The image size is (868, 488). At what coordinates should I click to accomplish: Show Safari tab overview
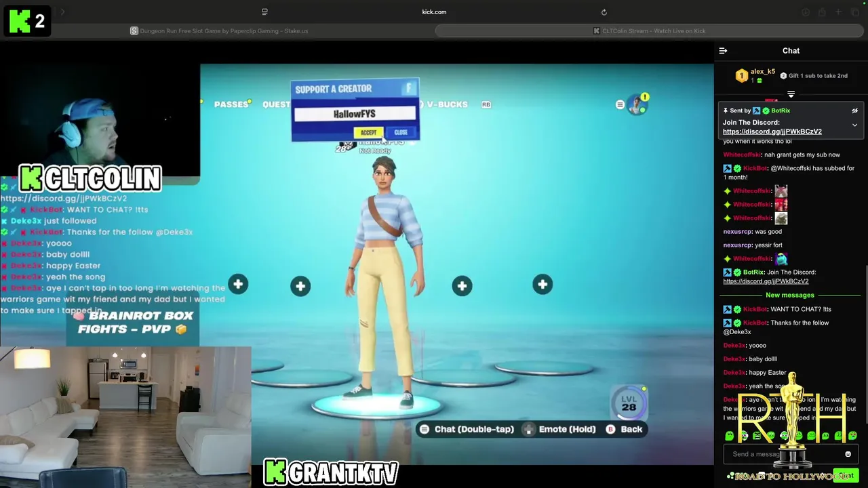854,12
